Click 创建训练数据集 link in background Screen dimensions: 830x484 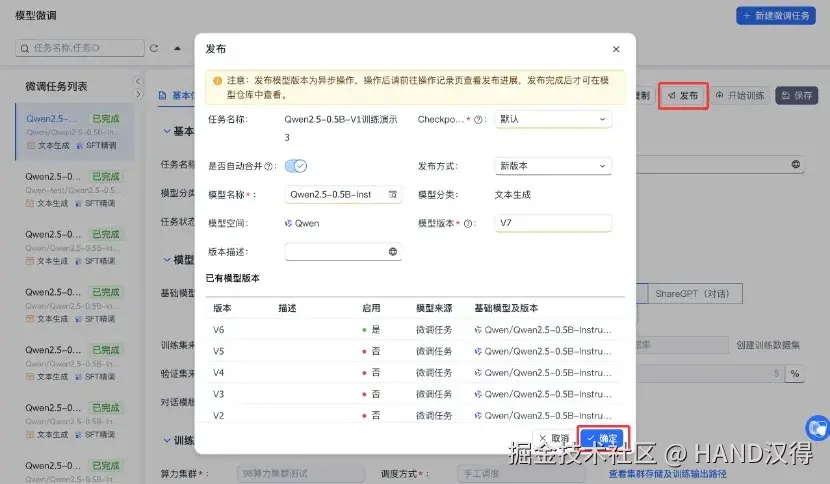[x=768, y=345]
